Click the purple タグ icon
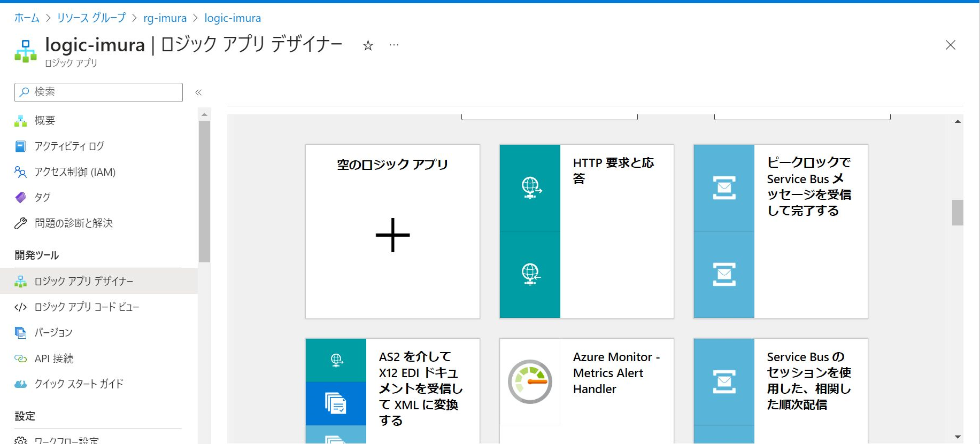980x444 pixels. click(20, 198)
